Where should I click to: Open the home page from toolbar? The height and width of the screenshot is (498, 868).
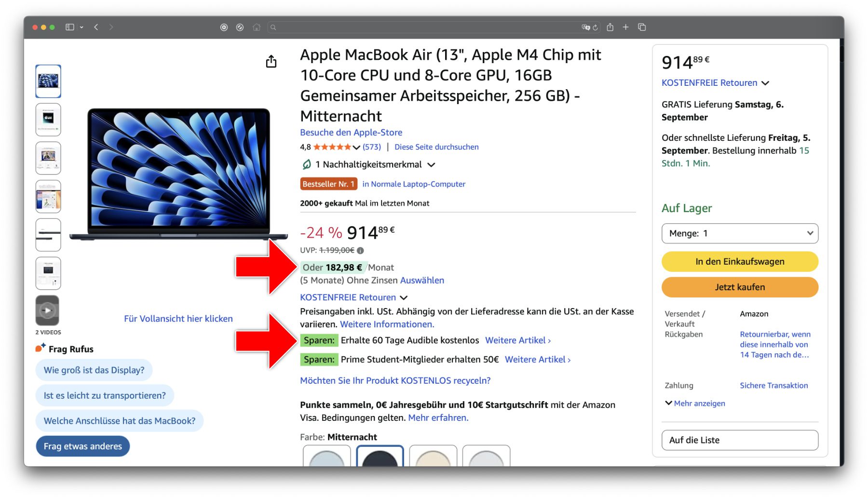tap(257, 27)
